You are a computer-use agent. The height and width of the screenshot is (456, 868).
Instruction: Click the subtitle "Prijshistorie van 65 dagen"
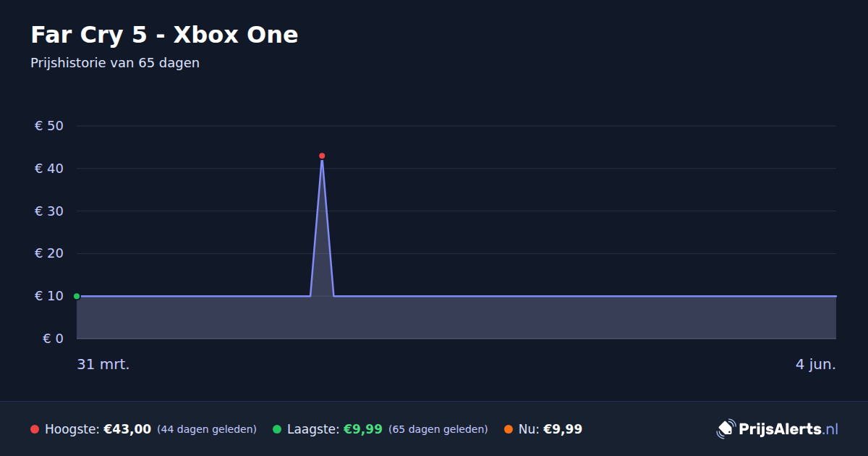coord(115,63)
